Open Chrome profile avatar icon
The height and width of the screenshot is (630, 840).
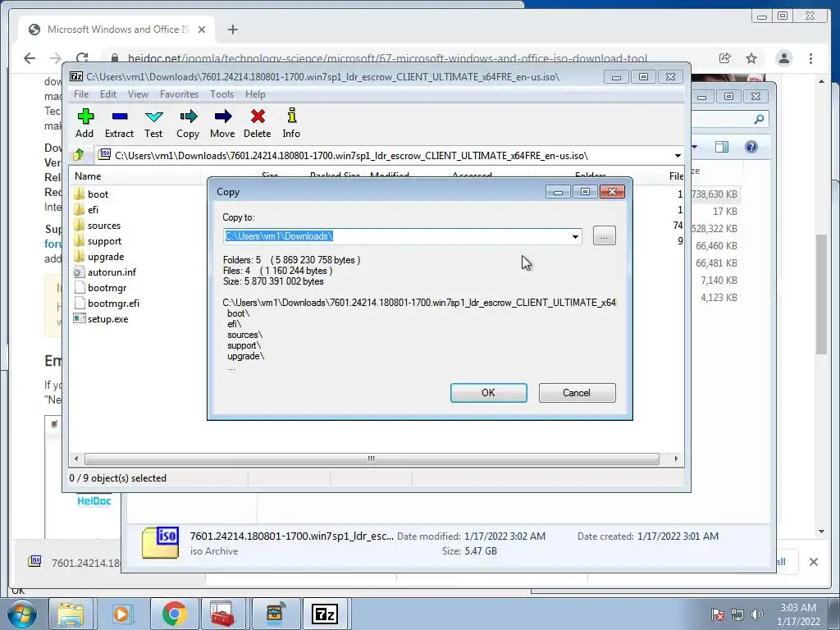click(x=783, y=58)
